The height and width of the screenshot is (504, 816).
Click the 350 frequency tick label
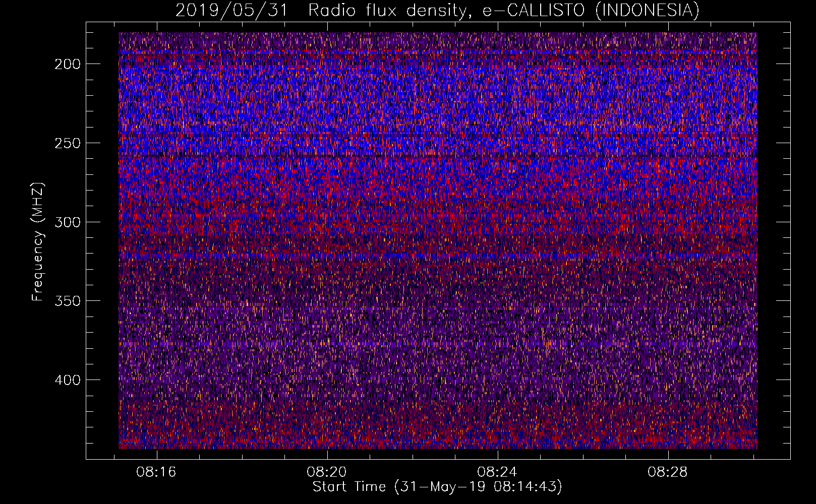(x=67, y=301)
